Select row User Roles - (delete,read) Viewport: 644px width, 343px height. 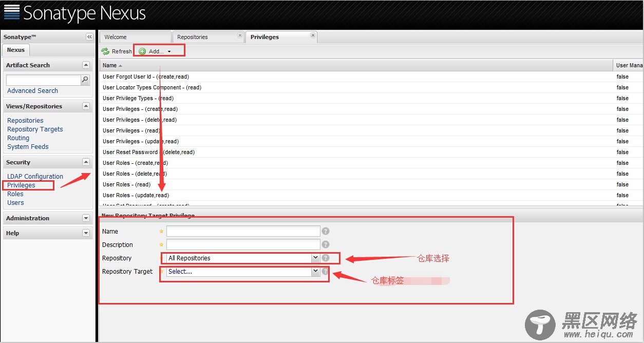tap(372, 174)
